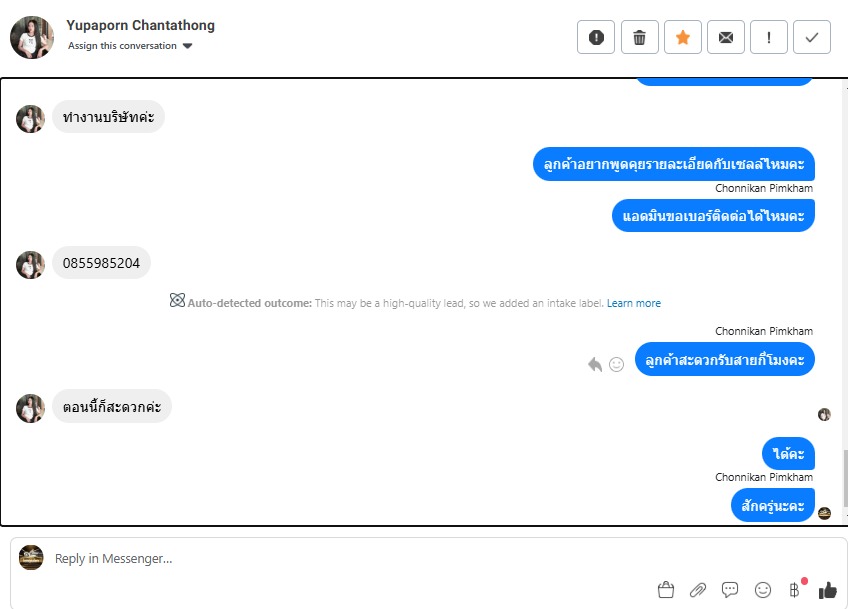
Task: Send a thumbs-up like
Action: (x=827, y=590)
